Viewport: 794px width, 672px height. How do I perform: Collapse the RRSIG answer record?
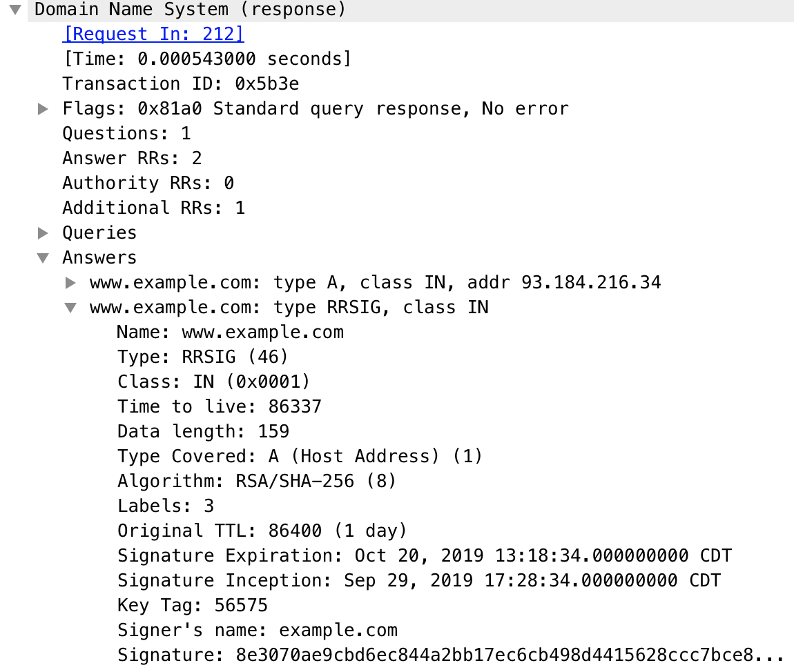click(70, 308)
